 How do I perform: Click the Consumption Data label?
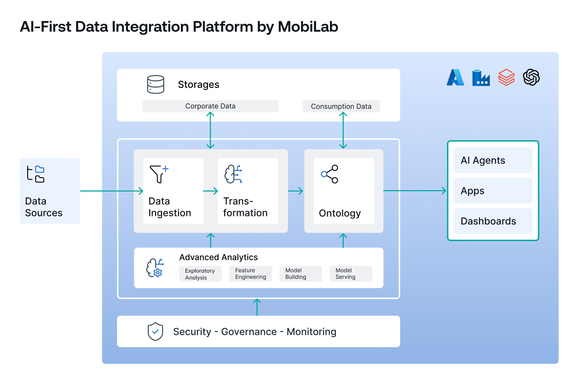click(x=342, y=106)
